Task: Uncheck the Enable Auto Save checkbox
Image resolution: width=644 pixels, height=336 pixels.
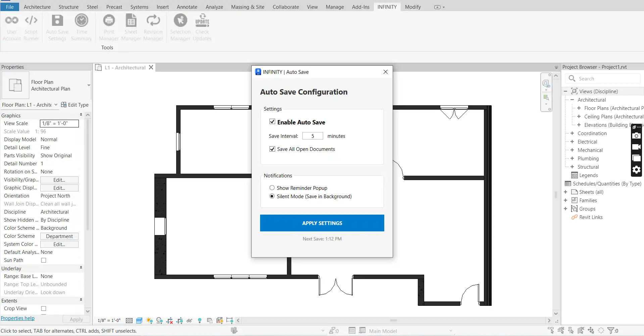Action: pyautogui.click(x=272, y=122)
